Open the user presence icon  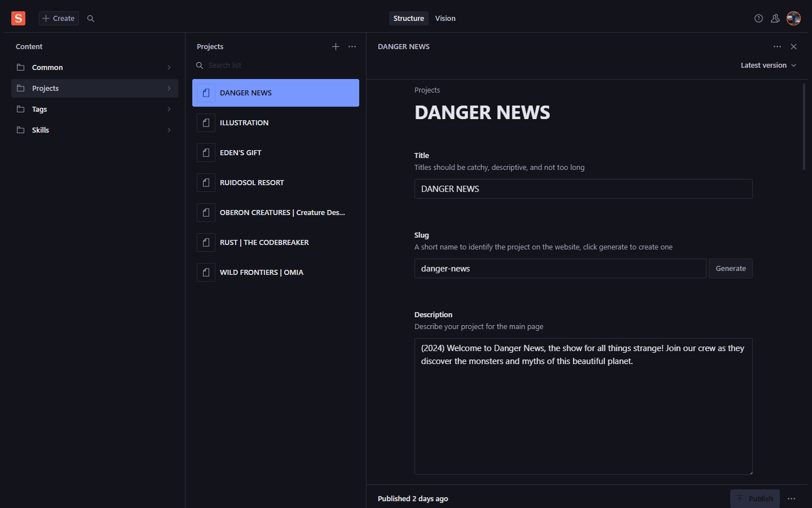click(775, 19)
